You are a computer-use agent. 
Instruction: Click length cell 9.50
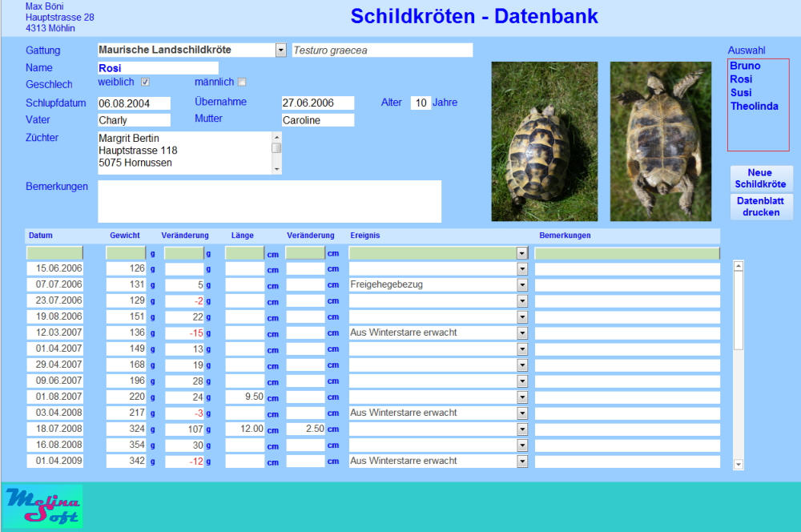244,397
